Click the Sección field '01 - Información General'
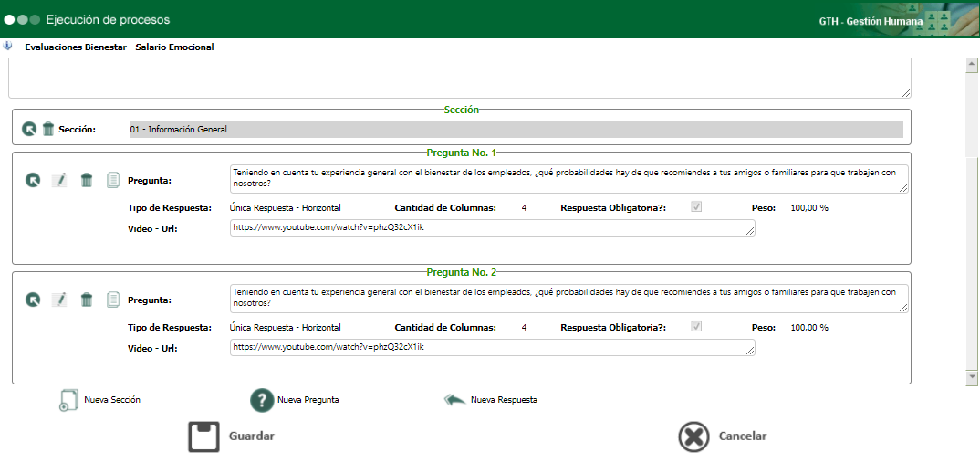 (516, 130)
